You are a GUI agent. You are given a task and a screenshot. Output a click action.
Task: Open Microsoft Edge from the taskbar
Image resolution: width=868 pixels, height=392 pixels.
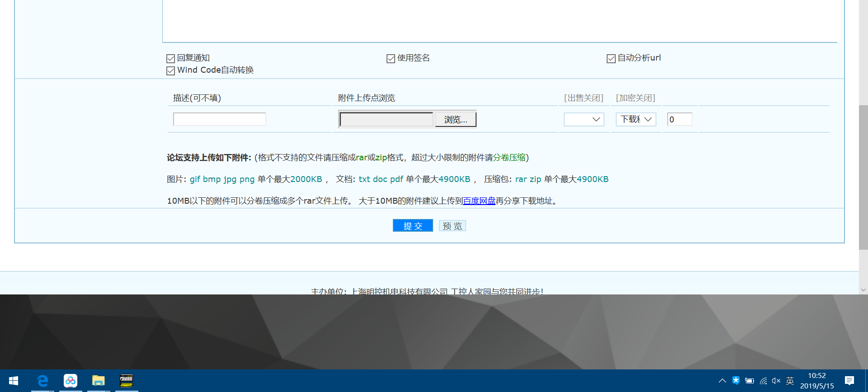tap(42, 381)
